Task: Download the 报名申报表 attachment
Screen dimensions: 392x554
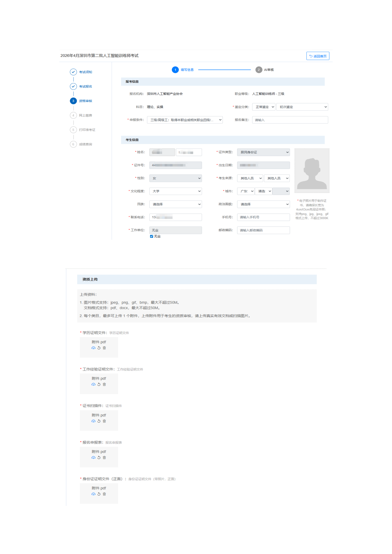Action: 93,458
